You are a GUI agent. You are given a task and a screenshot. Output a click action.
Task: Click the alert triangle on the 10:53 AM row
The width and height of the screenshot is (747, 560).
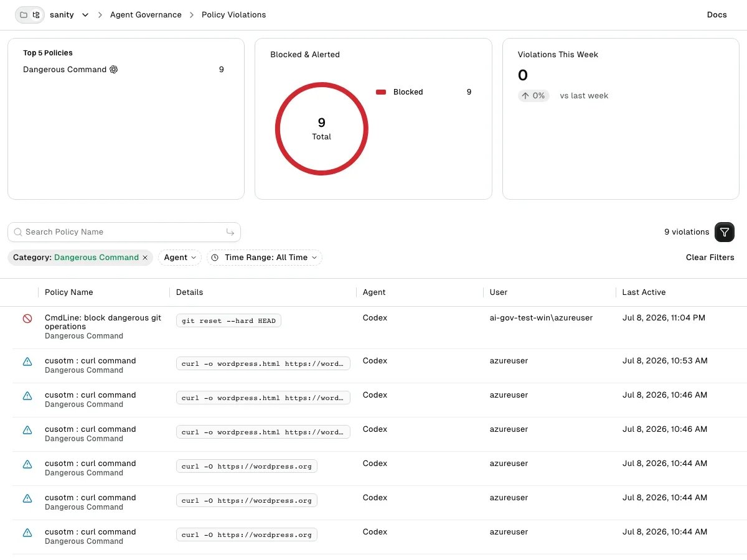(27, 361)
